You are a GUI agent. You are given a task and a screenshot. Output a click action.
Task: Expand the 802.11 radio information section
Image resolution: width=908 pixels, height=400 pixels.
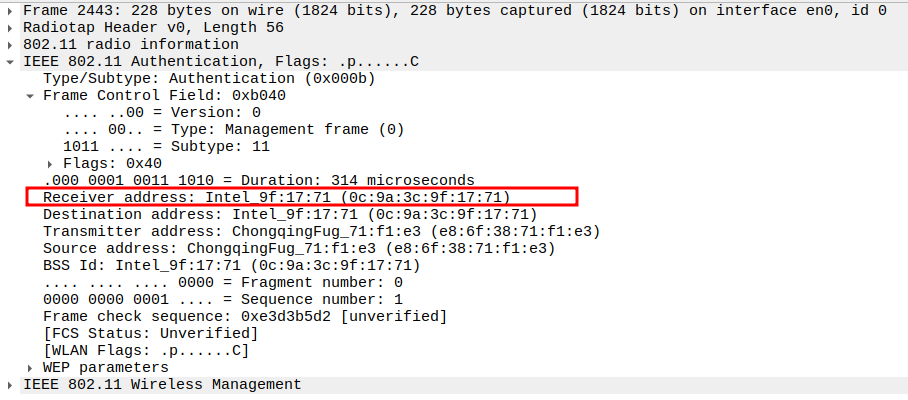tap(11, 45)
